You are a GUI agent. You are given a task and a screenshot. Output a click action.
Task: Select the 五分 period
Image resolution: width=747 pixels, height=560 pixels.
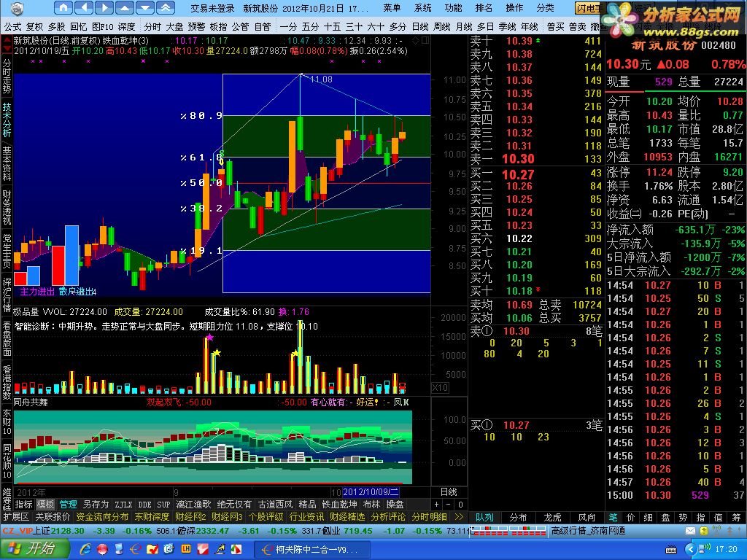coord(310,27)
